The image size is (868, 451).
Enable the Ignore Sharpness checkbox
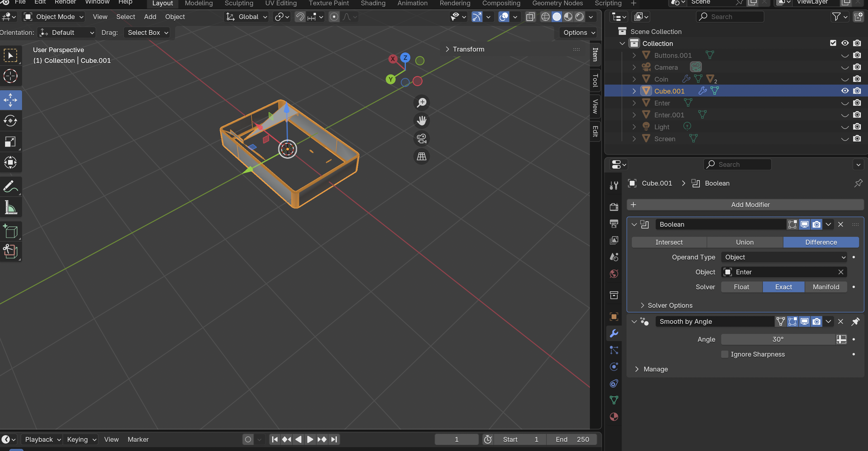tap(724, 354)
